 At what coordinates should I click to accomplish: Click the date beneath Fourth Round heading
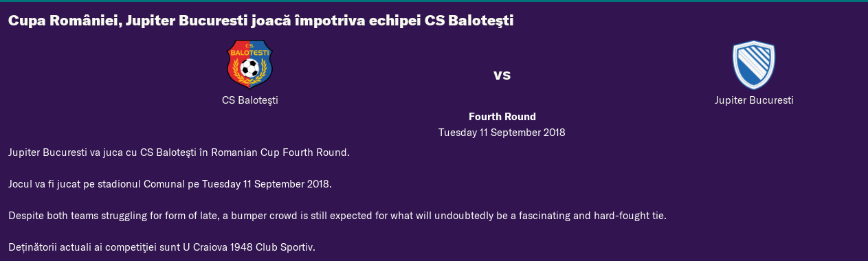coord(502,133)
